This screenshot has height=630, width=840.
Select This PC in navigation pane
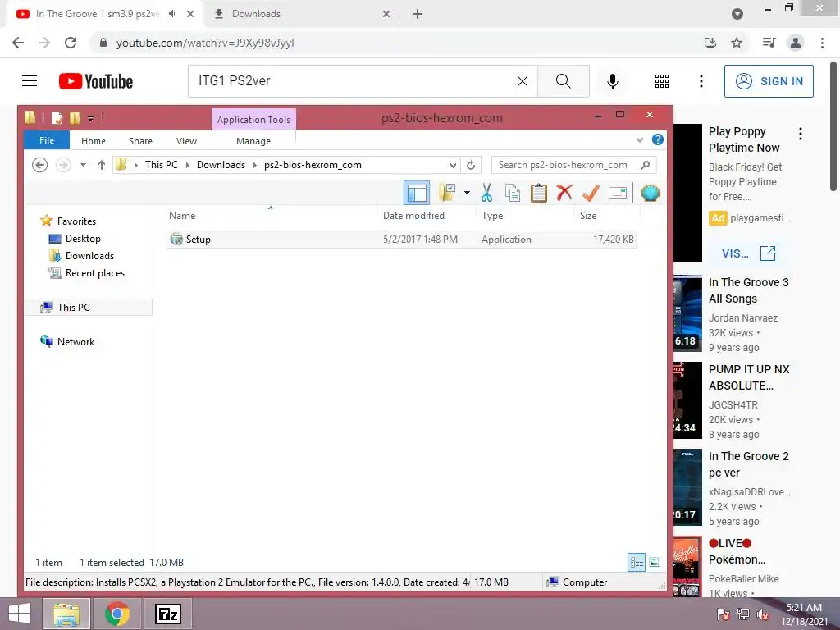89,307
